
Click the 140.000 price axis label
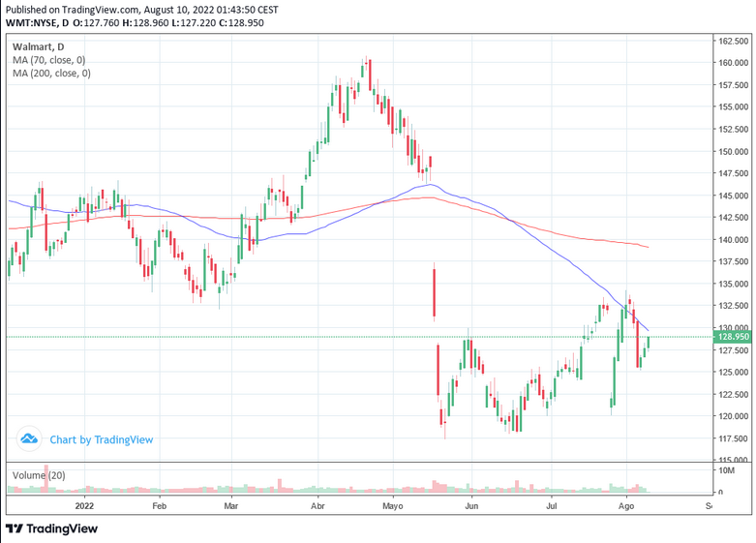pos(734,240)
